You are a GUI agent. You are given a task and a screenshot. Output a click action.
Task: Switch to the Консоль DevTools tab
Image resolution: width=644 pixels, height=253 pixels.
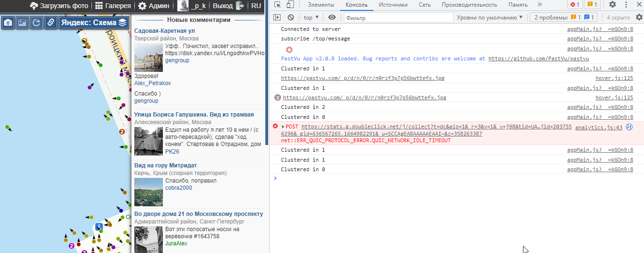(356, 5)
